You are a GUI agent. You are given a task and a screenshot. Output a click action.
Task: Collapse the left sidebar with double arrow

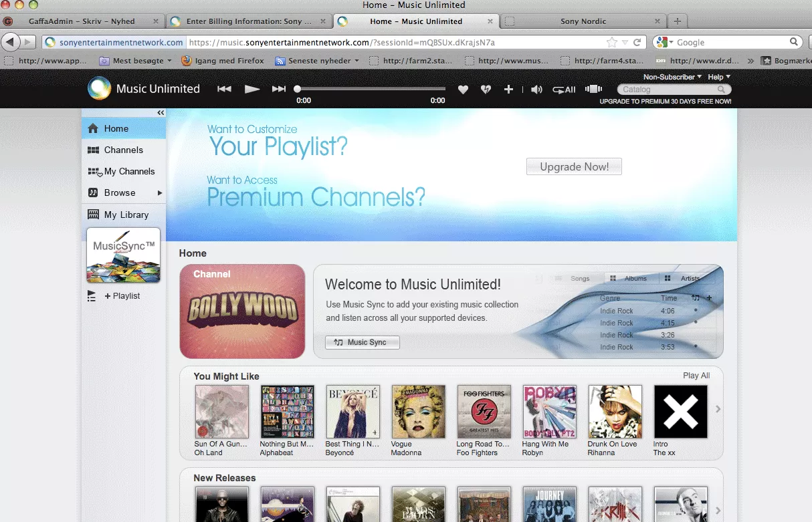point(161,113)
